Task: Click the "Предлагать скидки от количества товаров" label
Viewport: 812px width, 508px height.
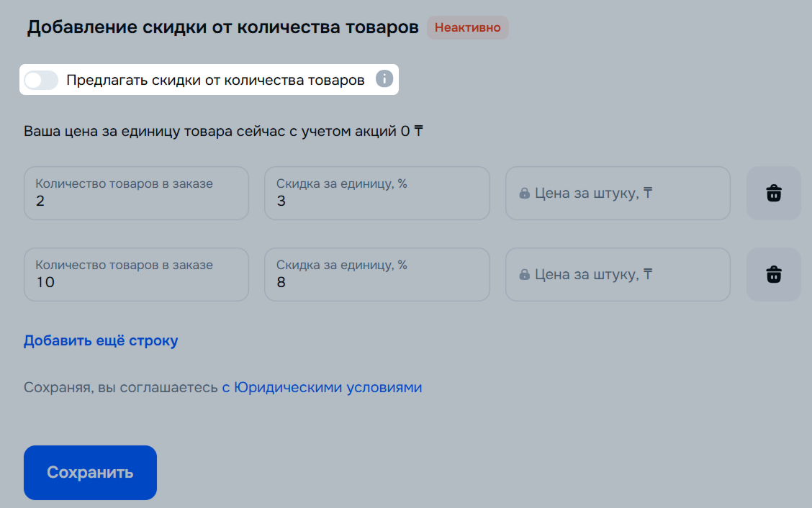Action: click(x=215, y=80)
